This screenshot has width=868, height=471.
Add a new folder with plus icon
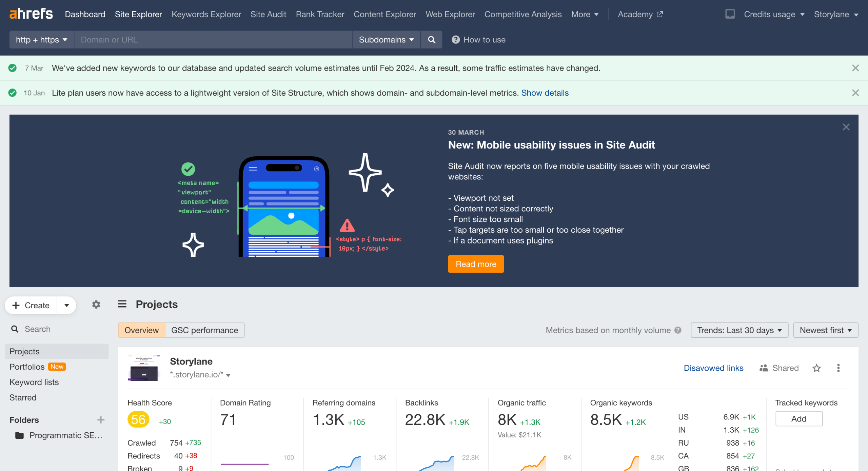[x=101, y=420]
